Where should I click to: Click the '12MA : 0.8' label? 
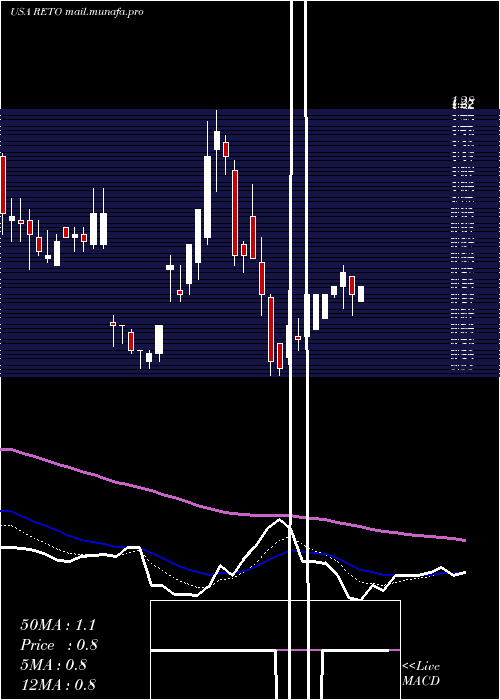click(x=58, y=685)
